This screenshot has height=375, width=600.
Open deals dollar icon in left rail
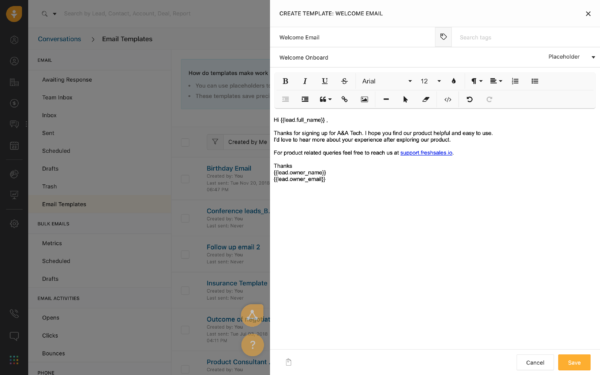tap(14, 103)
